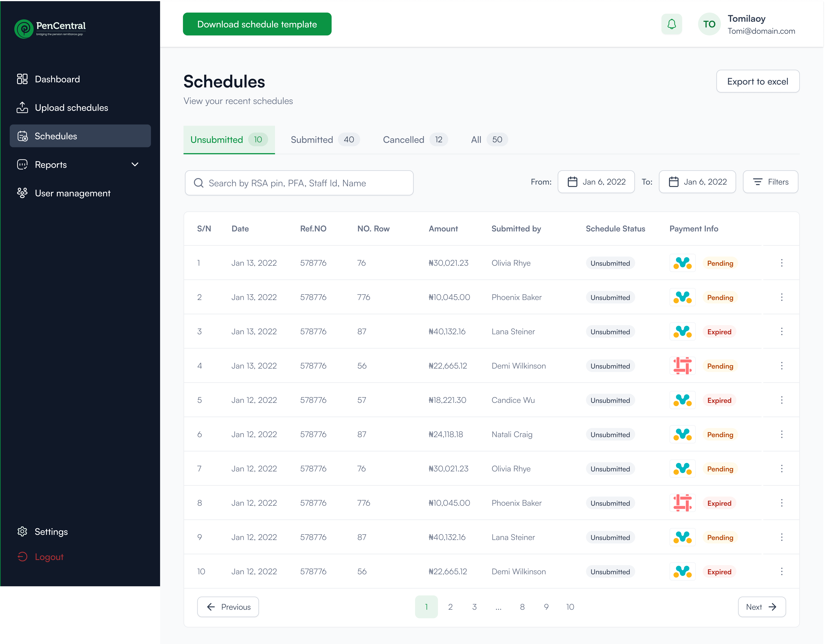825x644 pixels.
Task: Focus the RSA pin search field
Action: pyautogui.click(x=299, y=183)
